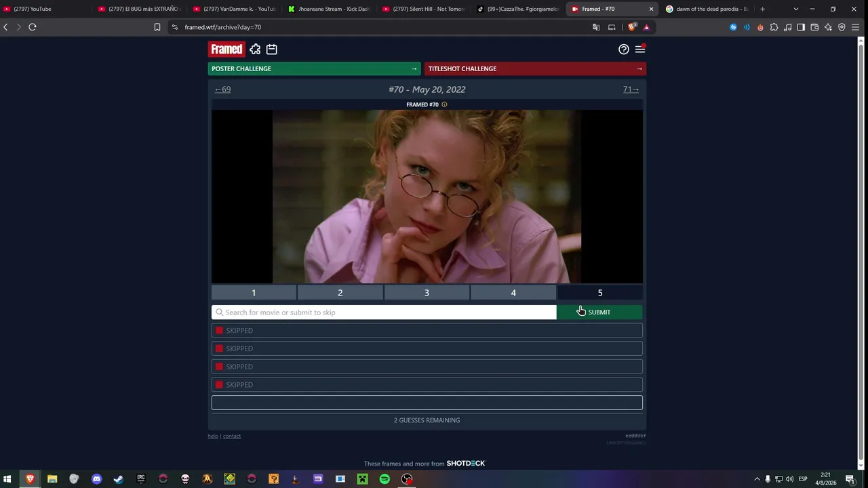The height and width of the screenshot is (488, 868).
Task: Reload the current page
Action: 32,27
